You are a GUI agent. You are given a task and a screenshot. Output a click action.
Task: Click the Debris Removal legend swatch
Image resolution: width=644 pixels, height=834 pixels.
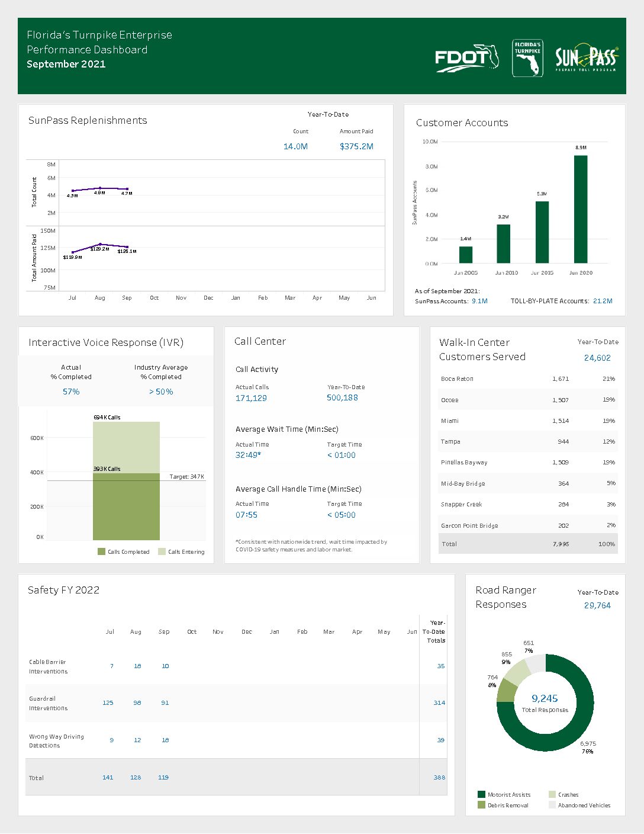(481, 805)
